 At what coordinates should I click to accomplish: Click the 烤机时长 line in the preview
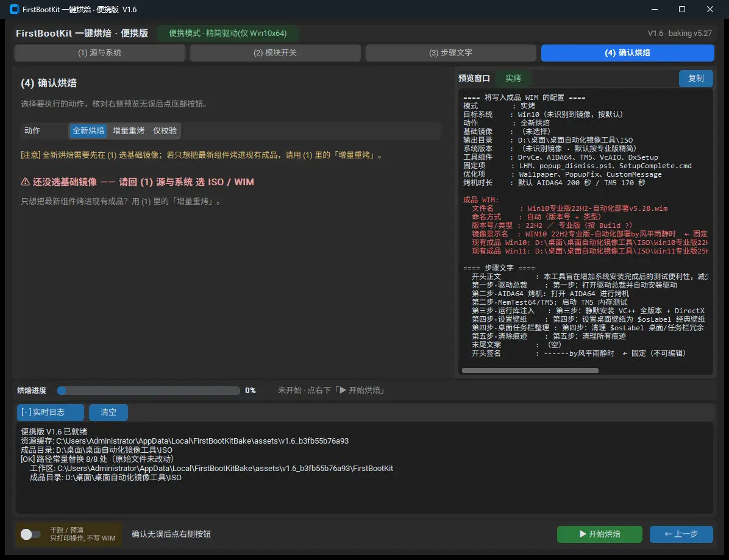pyautogui.click(x=554, y=183)
